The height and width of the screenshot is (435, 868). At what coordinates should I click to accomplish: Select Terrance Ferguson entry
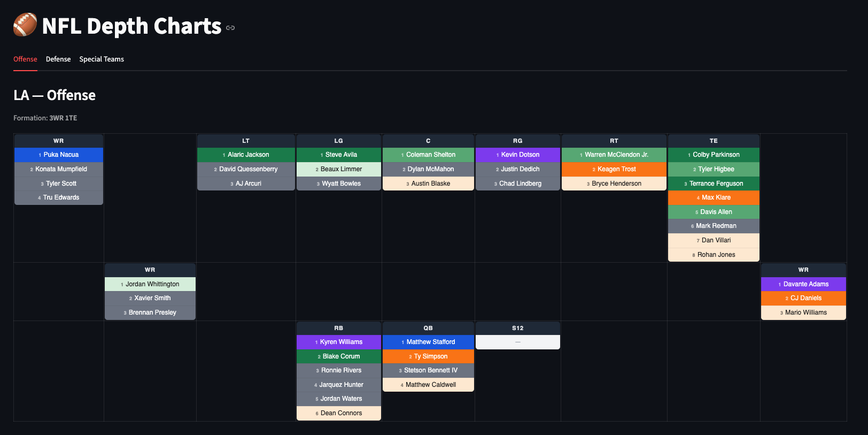point(714,184)
